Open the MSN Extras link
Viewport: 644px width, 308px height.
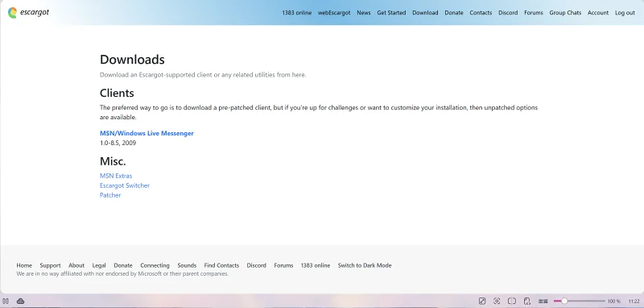116,176
